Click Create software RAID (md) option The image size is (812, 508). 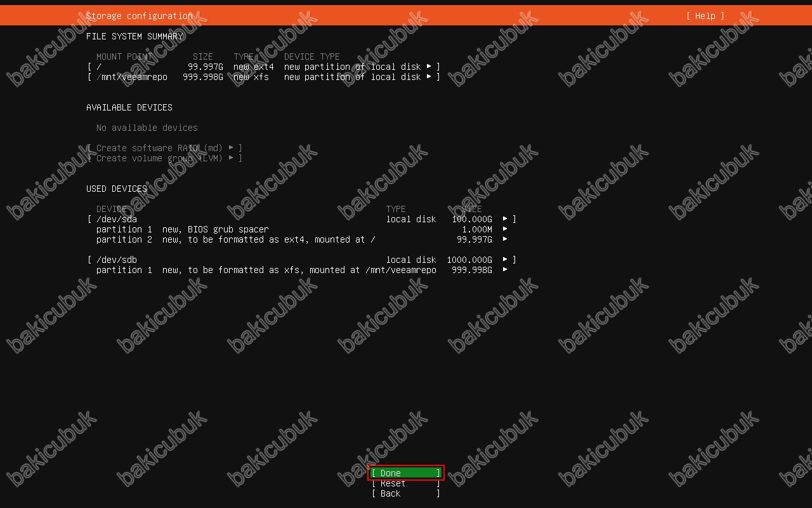click(164, 148)
